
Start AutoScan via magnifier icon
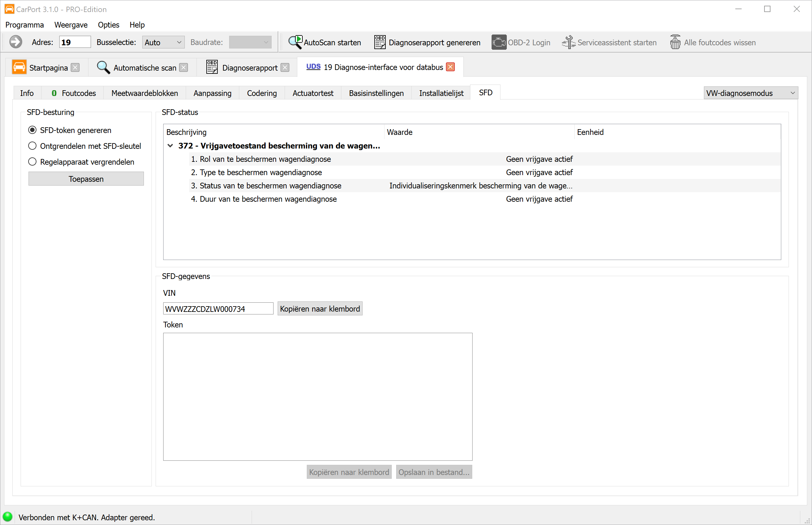295,42
